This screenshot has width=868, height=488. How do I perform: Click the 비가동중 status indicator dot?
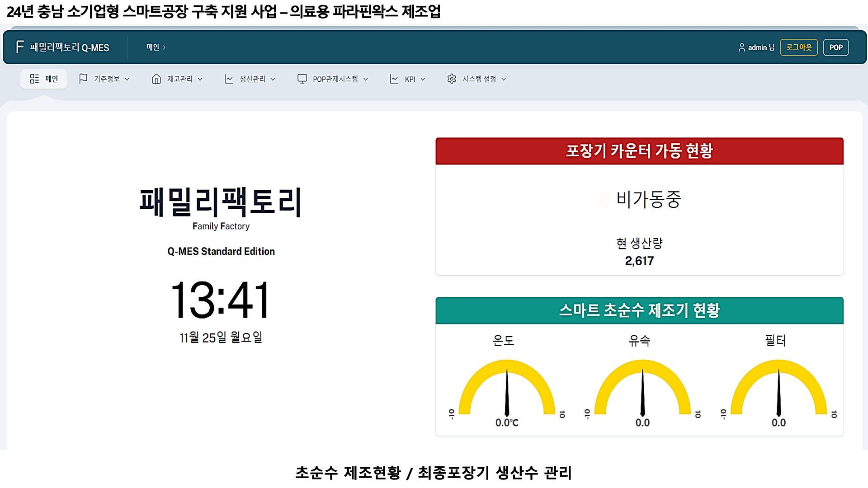[605, 200]
